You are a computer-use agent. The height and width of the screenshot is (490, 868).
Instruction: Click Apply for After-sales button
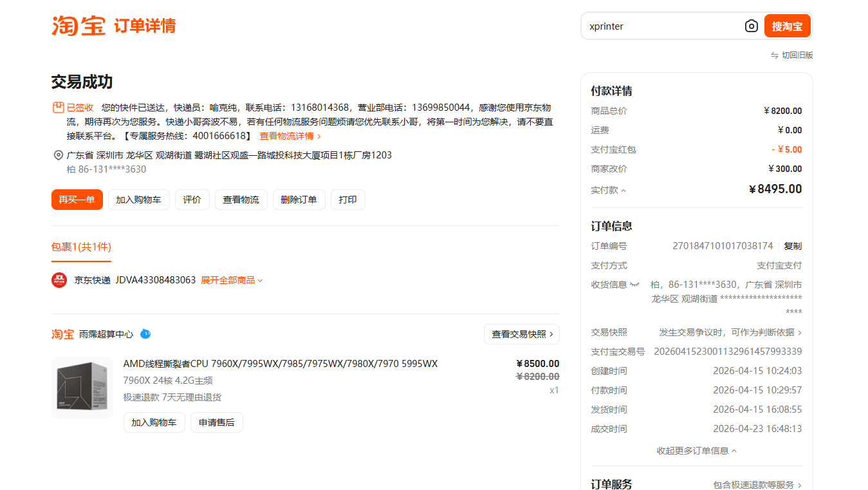216,422
